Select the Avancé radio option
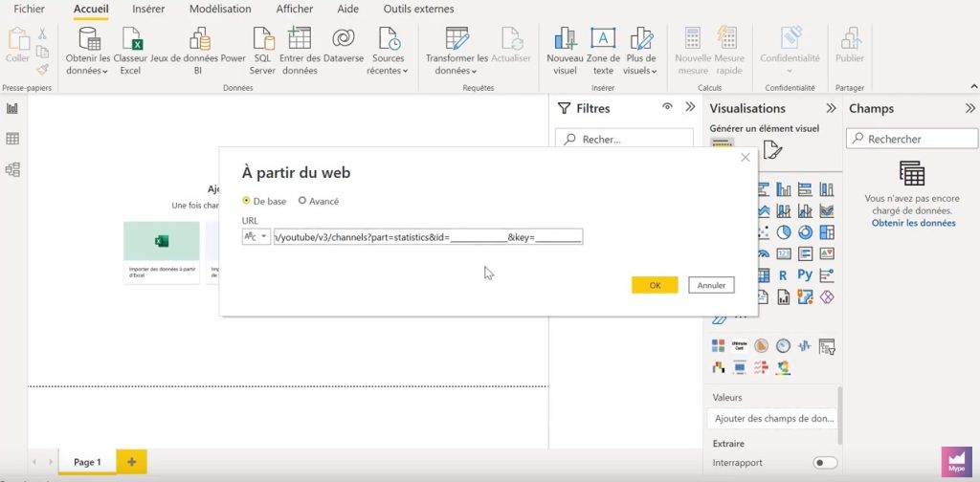Image resolution: width=980 pixels, height=482 pixels. (302, 201)
